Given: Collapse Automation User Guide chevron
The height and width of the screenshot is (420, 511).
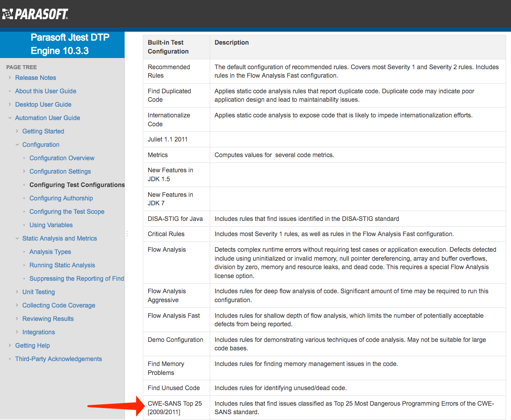Looking at the screenshot, I should pyautogui.click(x=10, y=118).
